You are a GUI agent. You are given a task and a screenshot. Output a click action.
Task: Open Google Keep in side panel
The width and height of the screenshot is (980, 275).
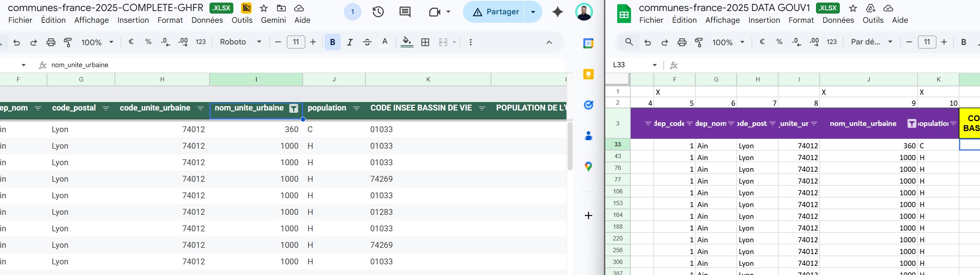pos(588,74)
